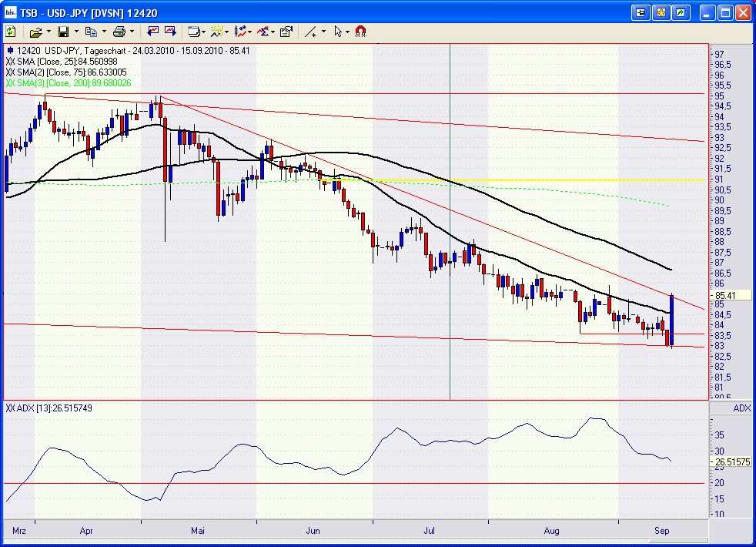
Task: Go to previous chart with left-arrow icon
Action: click(153, 32)
